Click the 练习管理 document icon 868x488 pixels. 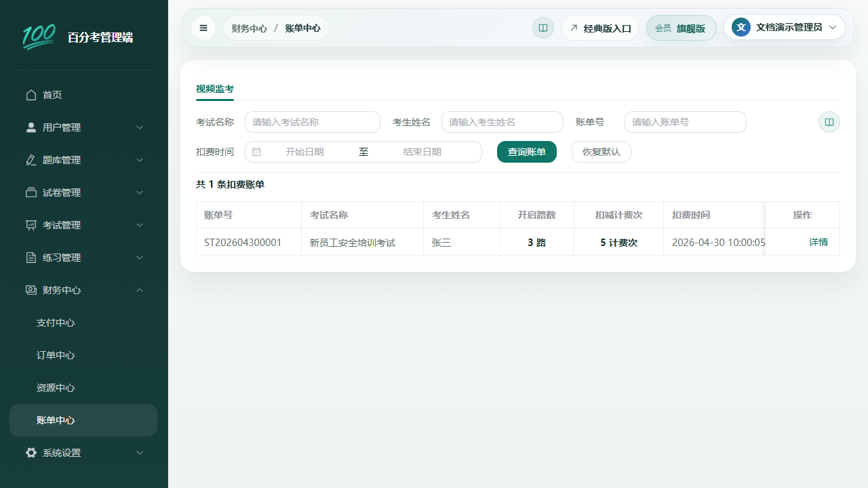point(31,258)
